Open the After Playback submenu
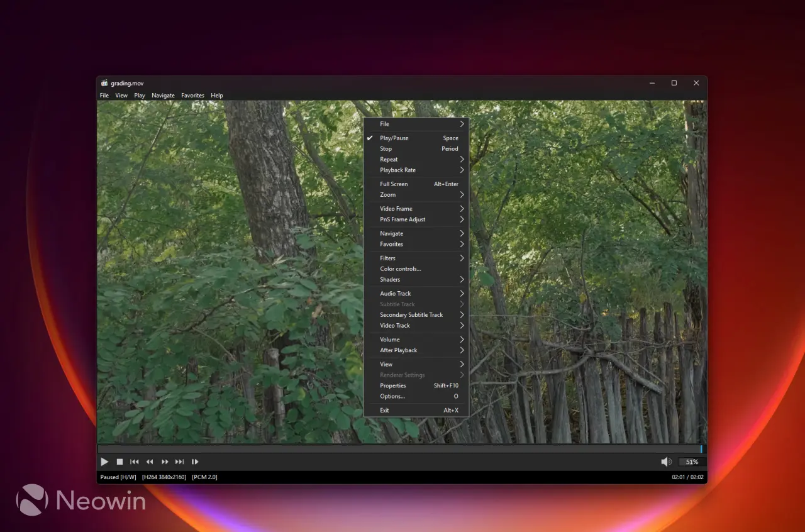This screenshot has height=532, width=805. (x=416, y=350)
